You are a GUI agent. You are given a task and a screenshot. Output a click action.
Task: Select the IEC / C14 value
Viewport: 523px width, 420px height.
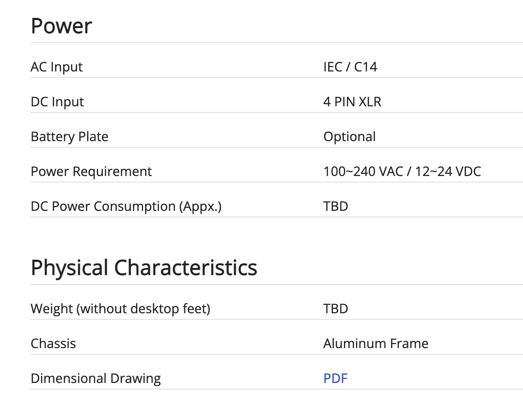click(x=350, y=67)
